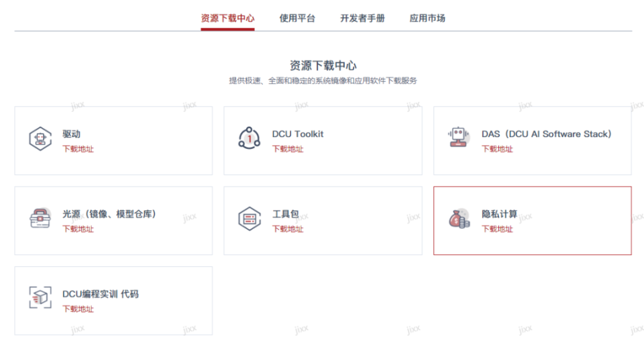
Task: Click the 工具包 hexagon server icon
Action: [x=249, y=219]
